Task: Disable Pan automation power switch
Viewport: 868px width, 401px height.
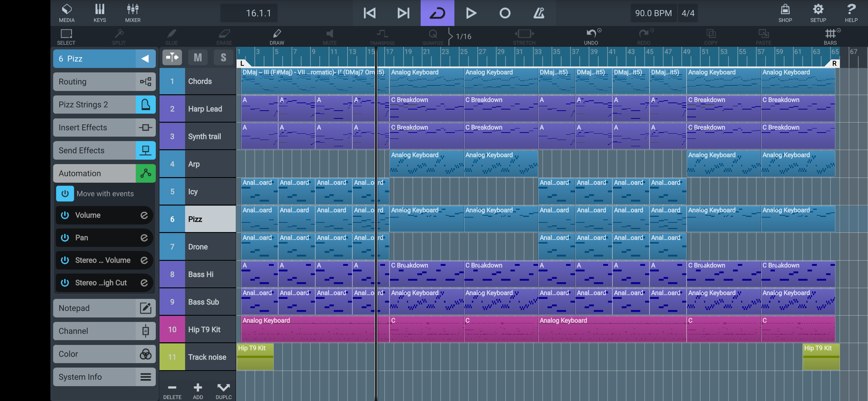Action: tap(65, 238)
